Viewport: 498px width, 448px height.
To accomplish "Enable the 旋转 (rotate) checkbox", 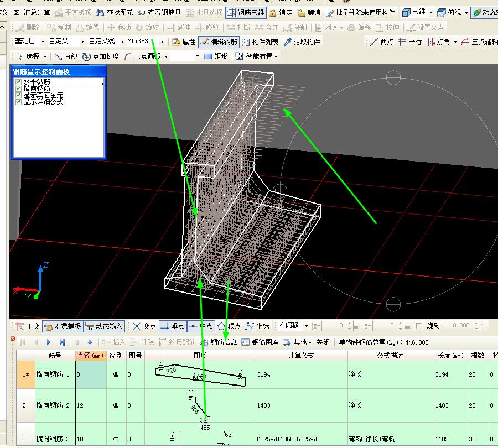I will tap(419, 326).
